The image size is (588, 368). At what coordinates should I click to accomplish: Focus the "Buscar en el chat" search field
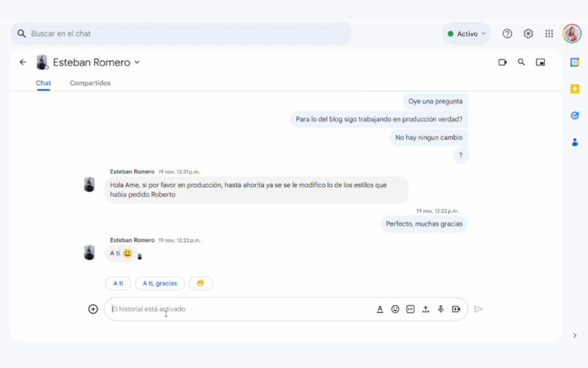tap(181, 34)
